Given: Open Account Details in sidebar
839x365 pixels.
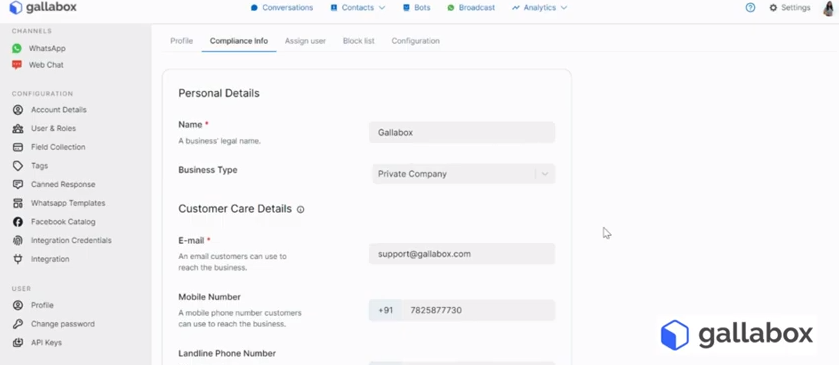Looking at the screenshot, I should 58,110.
